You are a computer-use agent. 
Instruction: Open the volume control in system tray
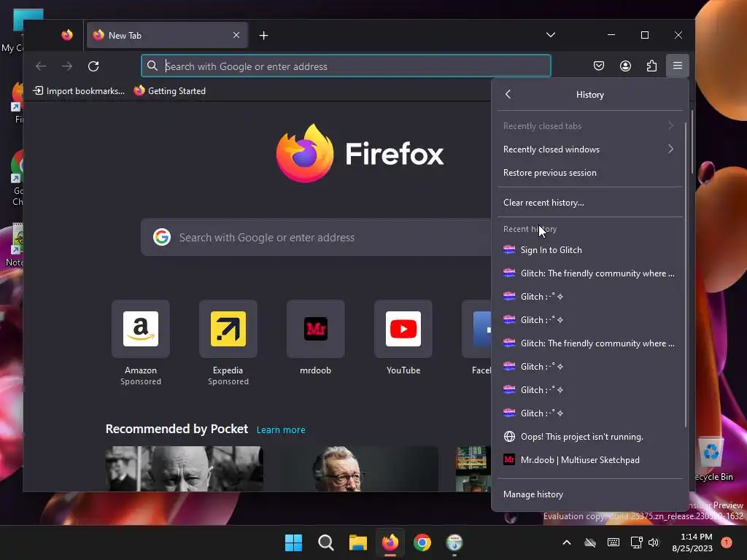pos(654,542)
